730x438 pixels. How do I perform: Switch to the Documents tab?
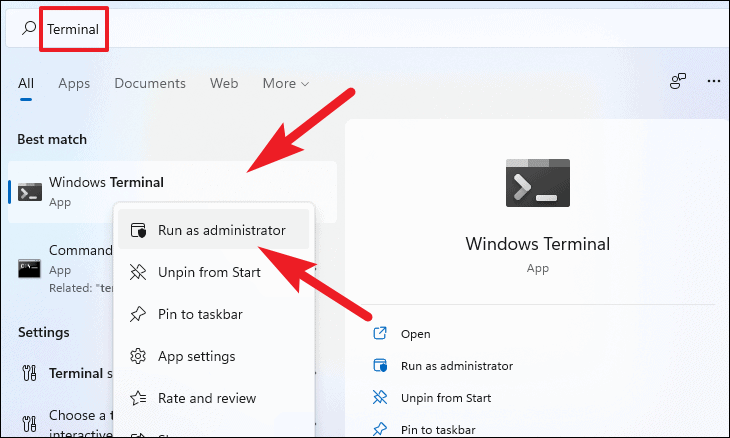(x=150, y=83)
